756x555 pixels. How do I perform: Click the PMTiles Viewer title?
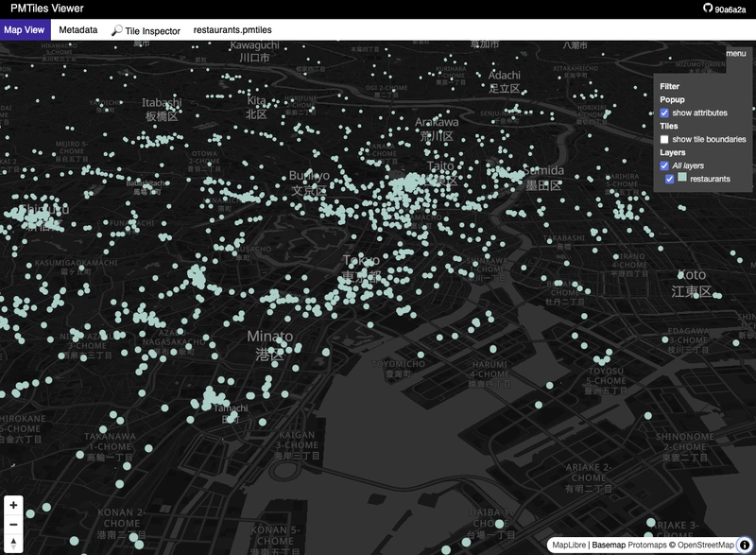click(46, 9)
